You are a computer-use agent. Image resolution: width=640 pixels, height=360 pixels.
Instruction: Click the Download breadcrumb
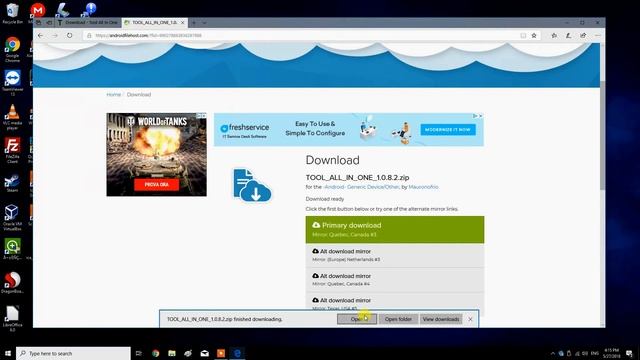139,94
